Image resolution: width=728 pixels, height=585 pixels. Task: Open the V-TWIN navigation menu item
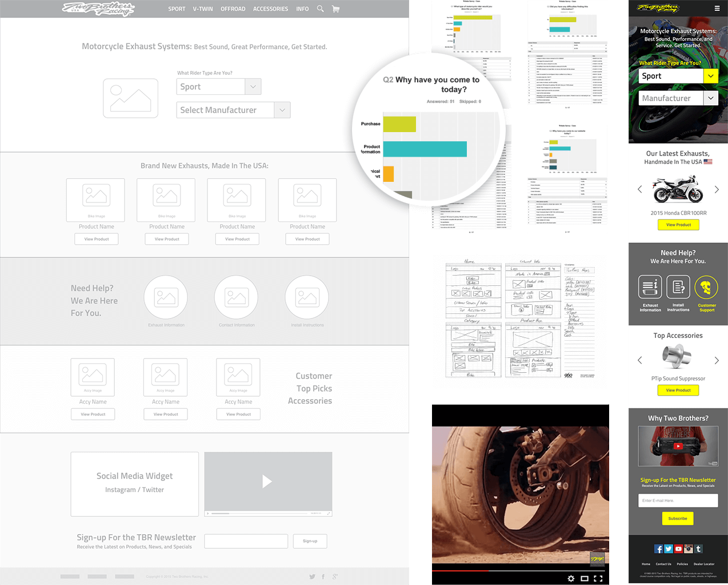coord(203,9)
